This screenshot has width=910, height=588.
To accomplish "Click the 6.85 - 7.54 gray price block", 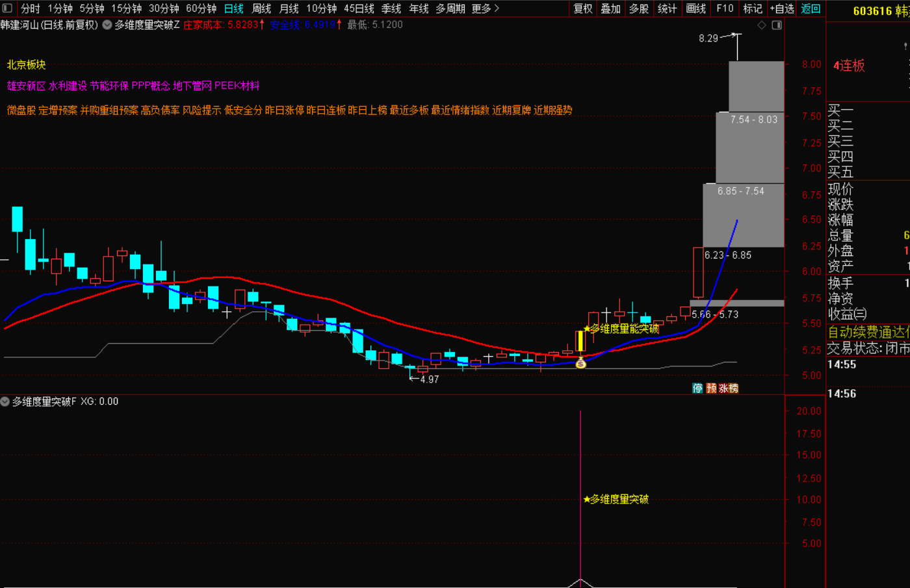I will [x=743, y=215].
